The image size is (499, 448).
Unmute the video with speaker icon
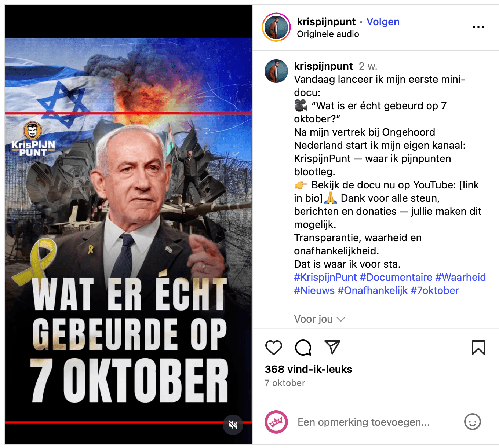[x=233, y=425]
